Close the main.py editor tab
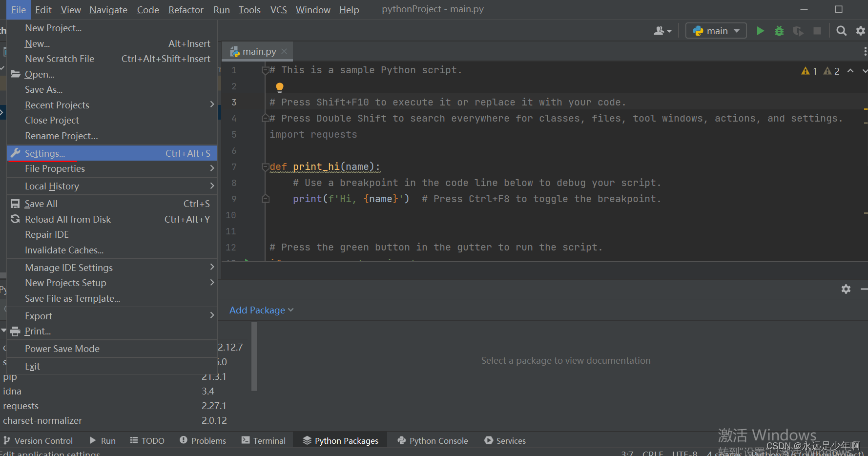 (x=284, y=51)
